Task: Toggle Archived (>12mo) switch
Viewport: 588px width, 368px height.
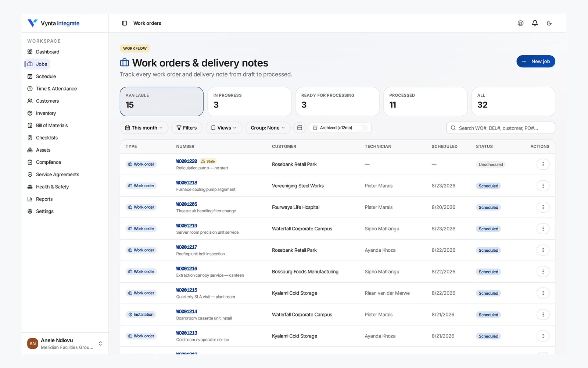Action: coord(361,128)
